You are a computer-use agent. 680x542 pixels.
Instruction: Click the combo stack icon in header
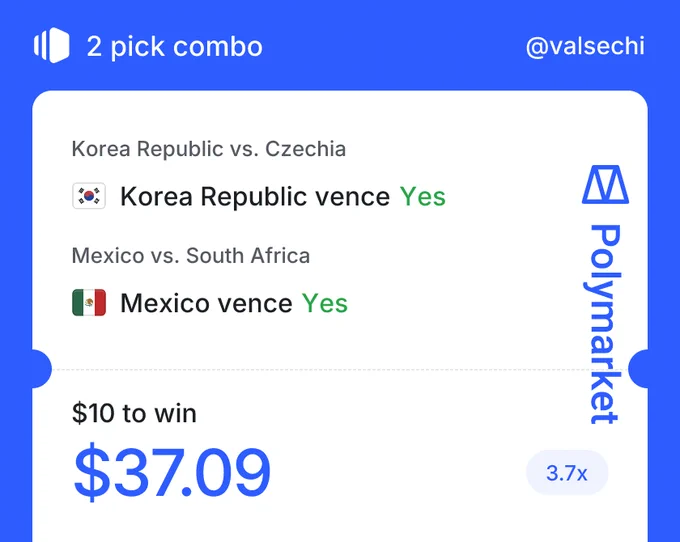(x=52, y=45)
